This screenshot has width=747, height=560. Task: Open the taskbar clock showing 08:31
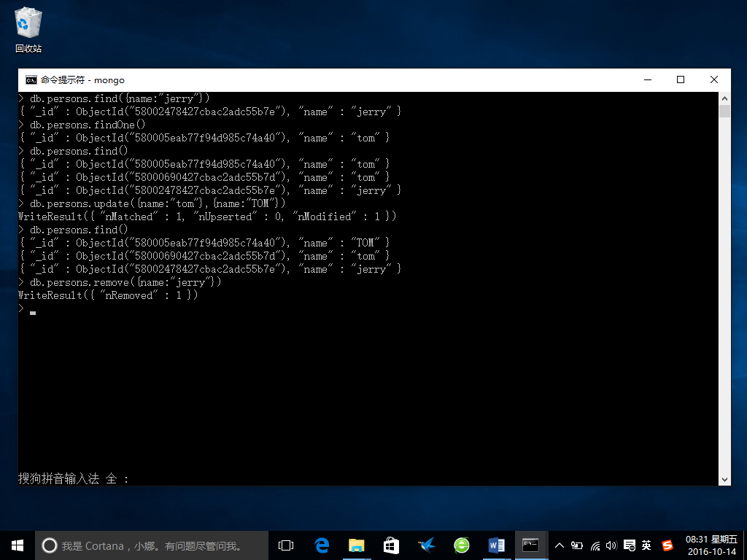point(712,545)
